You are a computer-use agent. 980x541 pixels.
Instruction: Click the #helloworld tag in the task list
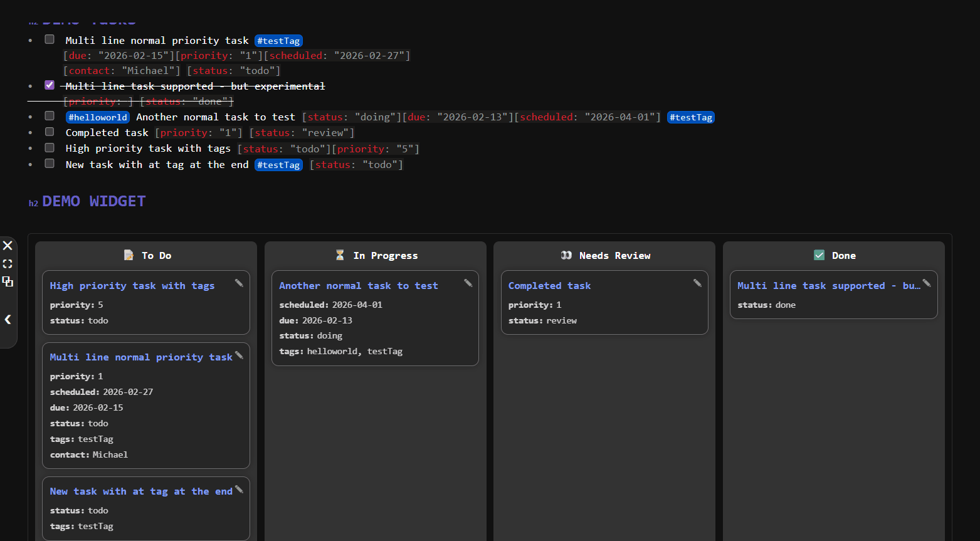[x=98, y=117]
